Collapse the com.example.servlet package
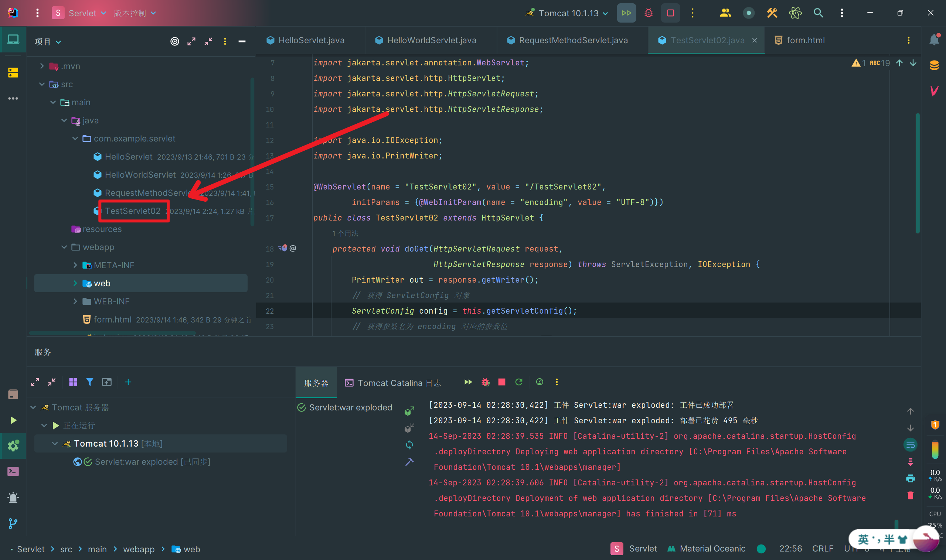 (x=75, y=139)
